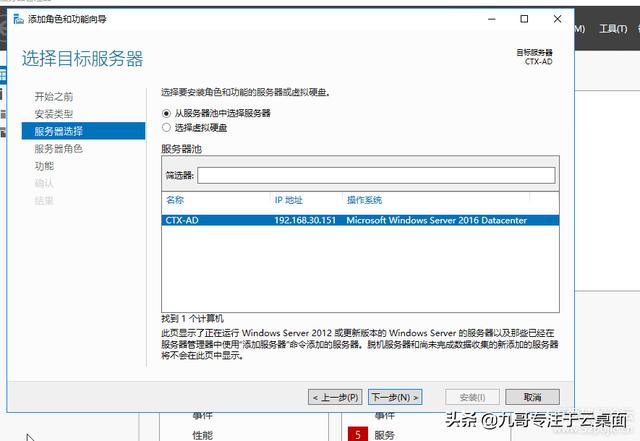Proceed with 下一步(N) button
Screen dimensions: 640x441
(395, 397)
